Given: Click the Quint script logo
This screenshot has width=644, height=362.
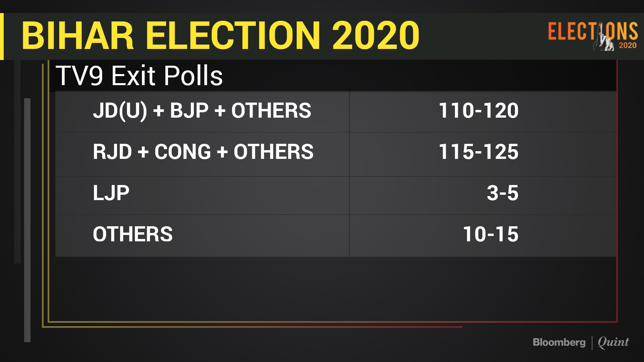Looking at the screenshot, I should [613, 342].
